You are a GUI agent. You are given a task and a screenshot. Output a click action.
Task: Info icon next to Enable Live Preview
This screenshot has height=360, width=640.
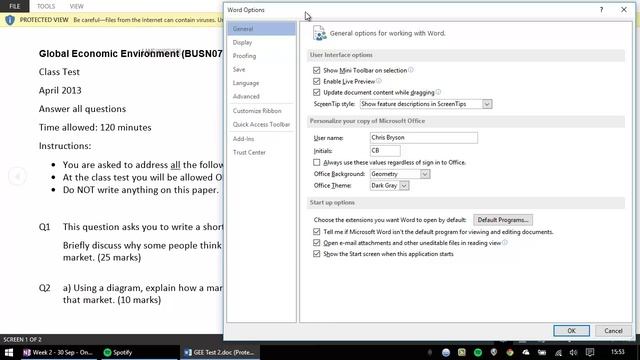click(x=379, y=81)
